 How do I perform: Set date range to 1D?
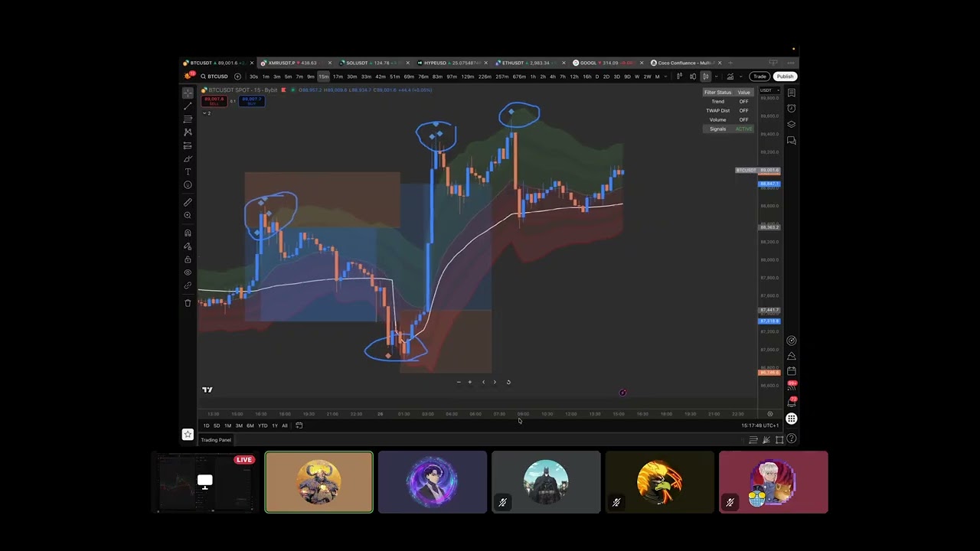[206, 425]
